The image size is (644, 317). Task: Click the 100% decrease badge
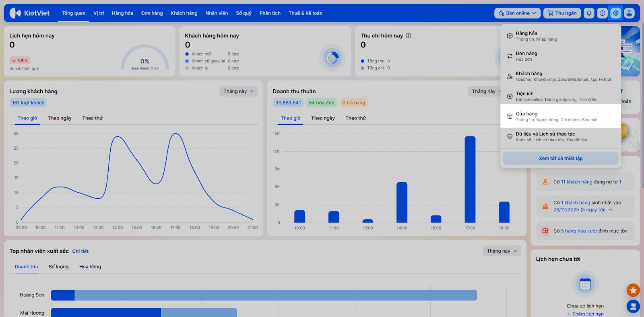click(x=20, y=60)
